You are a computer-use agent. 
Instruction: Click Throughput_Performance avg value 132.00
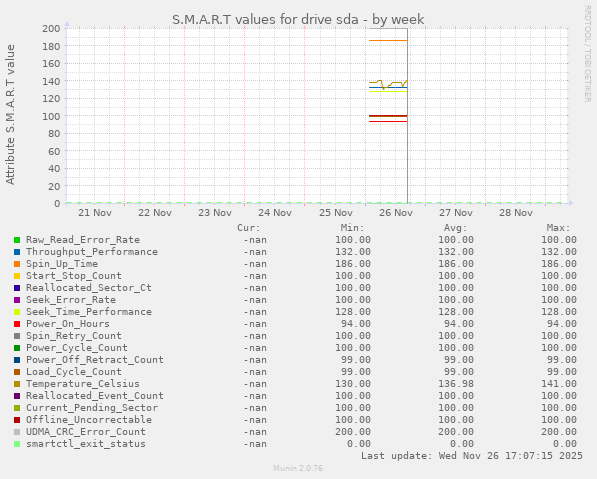point(456,252)
